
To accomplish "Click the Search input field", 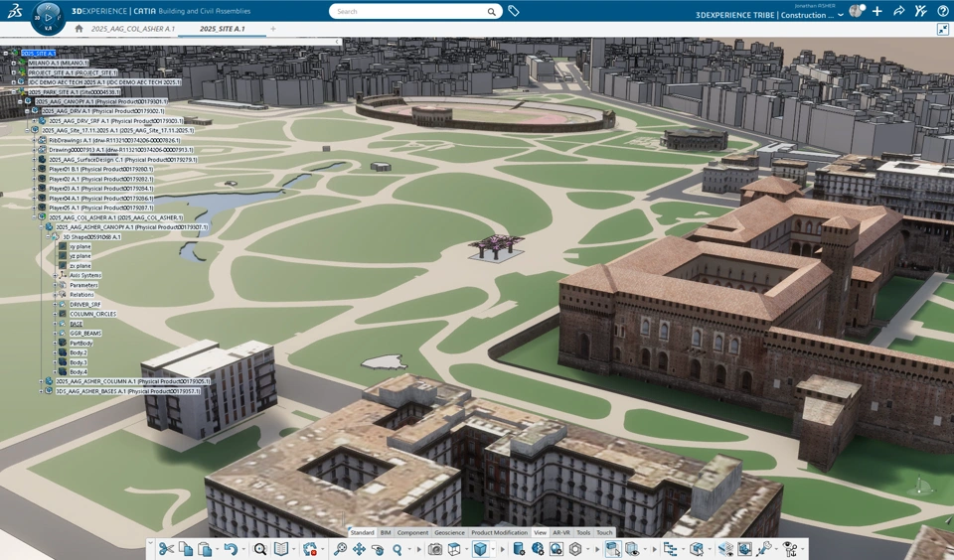I will pyautogui.click(x=415, y=11).
